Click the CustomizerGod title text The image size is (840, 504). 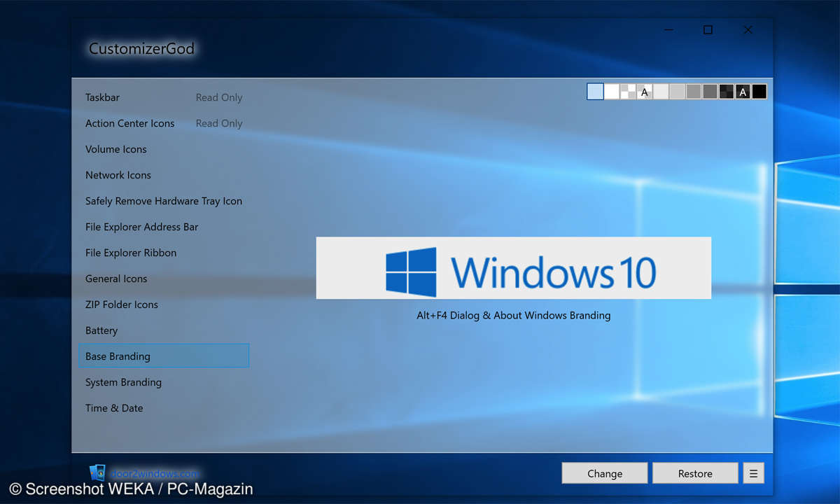[x=141, y=49]
